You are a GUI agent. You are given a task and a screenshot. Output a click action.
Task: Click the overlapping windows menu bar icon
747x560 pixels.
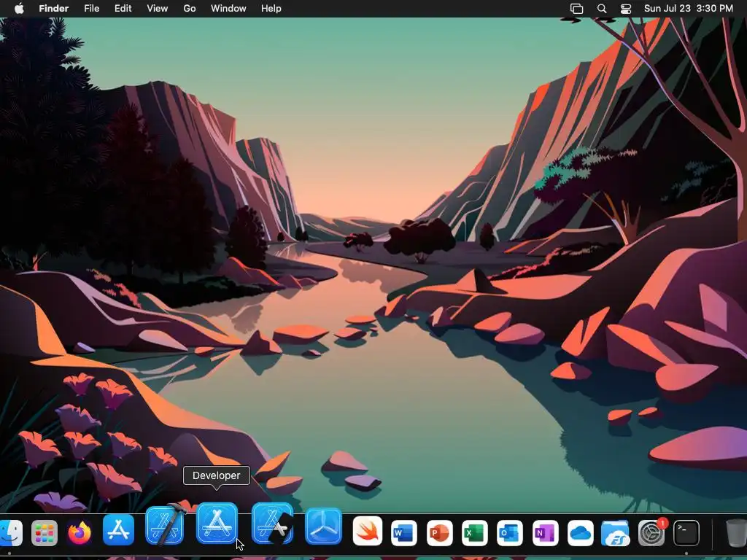(x=577, y=9)
